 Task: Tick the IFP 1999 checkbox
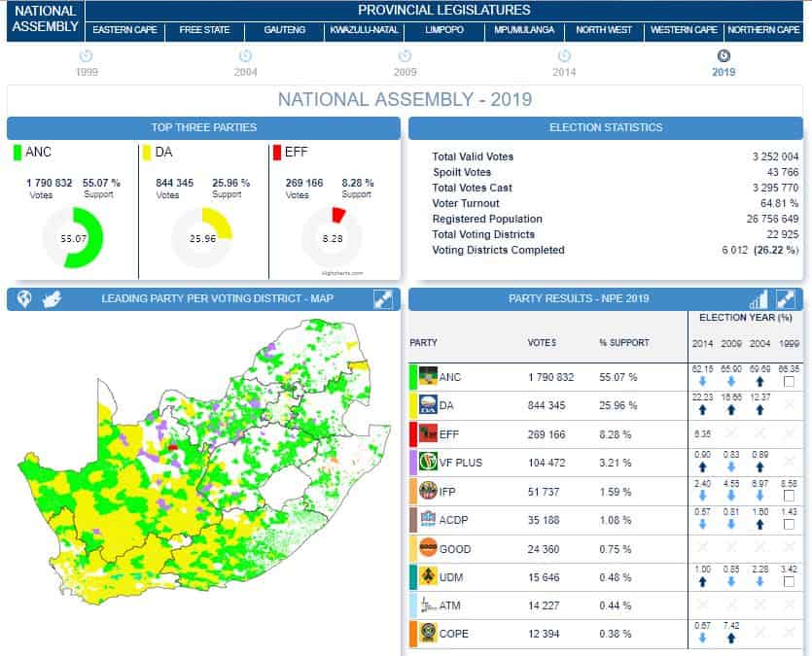pyautogui.click(x=789, y=496)
